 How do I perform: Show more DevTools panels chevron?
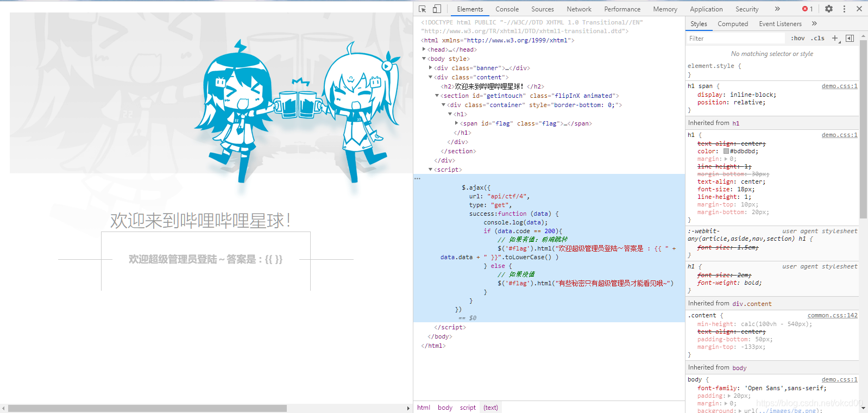click(x=777, y=9)
